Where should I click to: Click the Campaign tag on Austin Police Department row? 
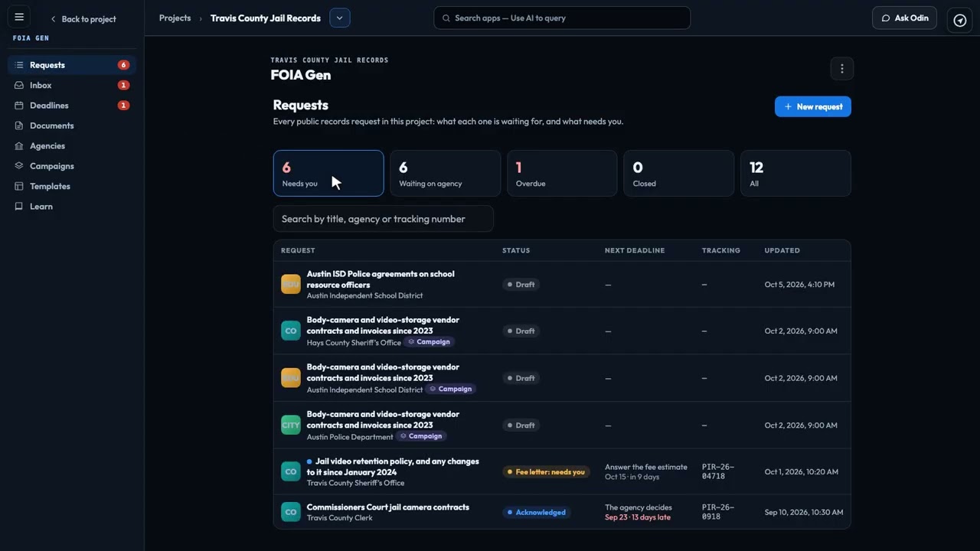click(x=421, y=436)
